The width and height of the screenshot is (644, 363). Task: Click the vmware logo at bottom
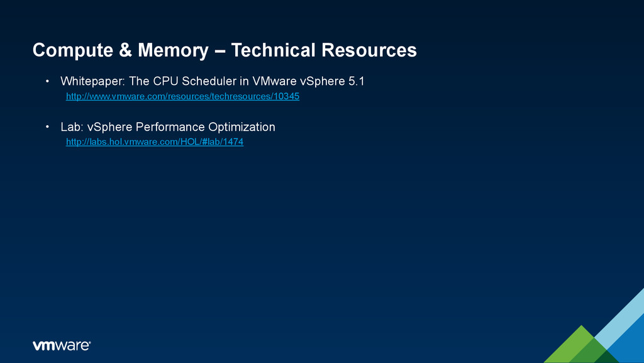tap(62, 345)
